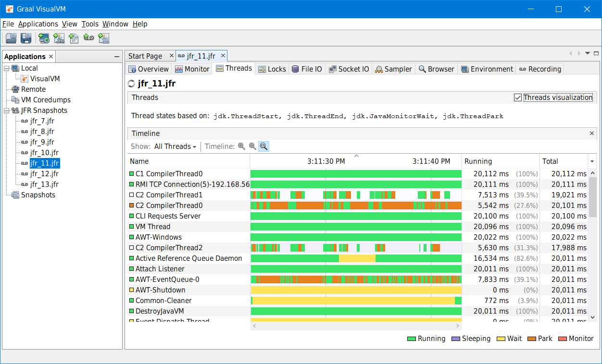Click the Add Remote Host toolbar icon
The height and width of the screenshot is (364, 602).
[x=44, y=38]
